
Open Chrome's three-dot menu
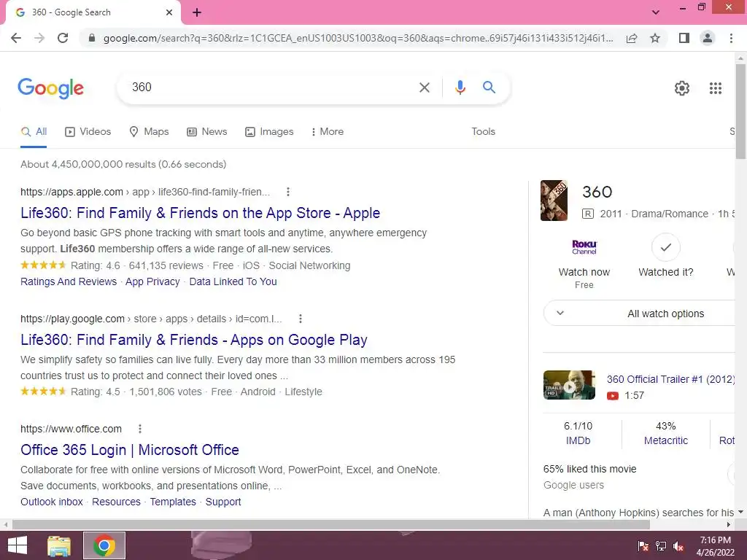click(x=731, y=38)
